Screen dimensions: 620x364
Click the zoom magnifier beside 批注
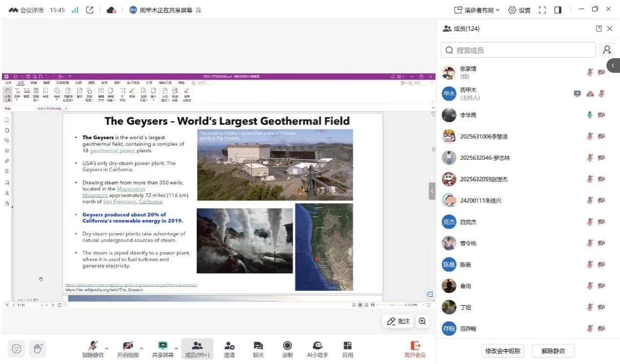point(422,321)
